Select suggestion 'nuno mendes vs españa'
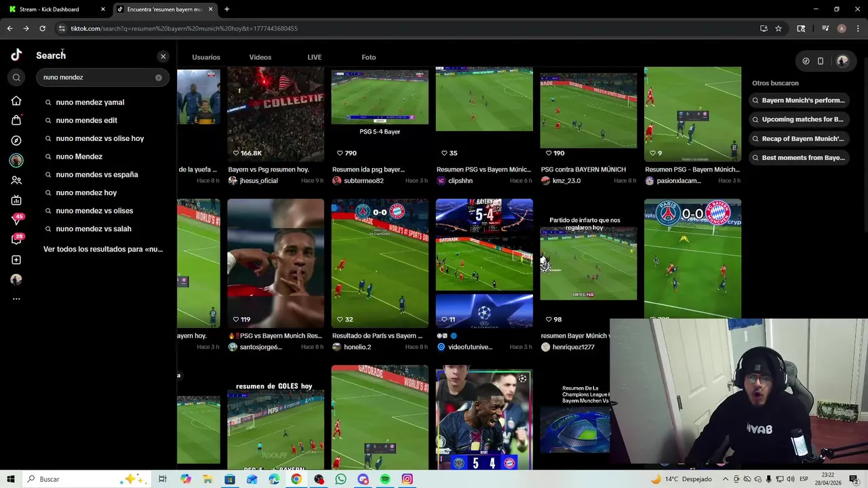Image resolution: width=868 pixels, height=488 pixels. (x=97, y=174)
